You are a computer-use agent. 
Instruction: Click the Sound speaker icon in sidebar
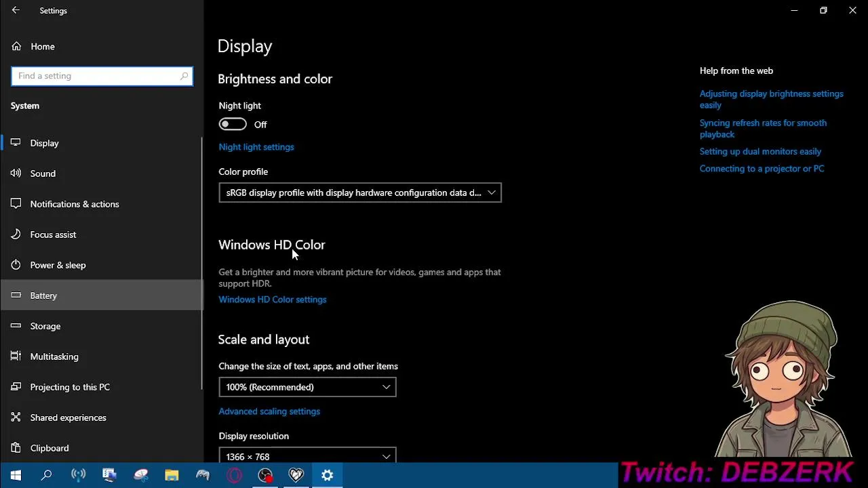16,174
